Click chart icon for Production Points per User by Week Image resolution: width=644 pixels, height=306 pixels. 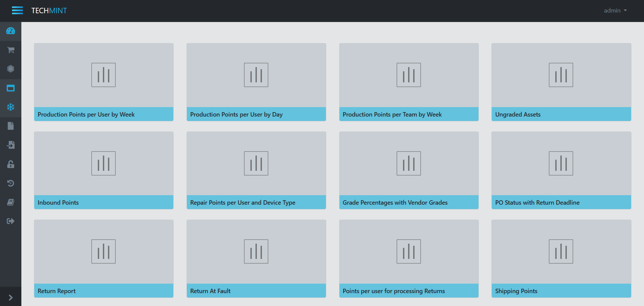click(x=103, y=75)
